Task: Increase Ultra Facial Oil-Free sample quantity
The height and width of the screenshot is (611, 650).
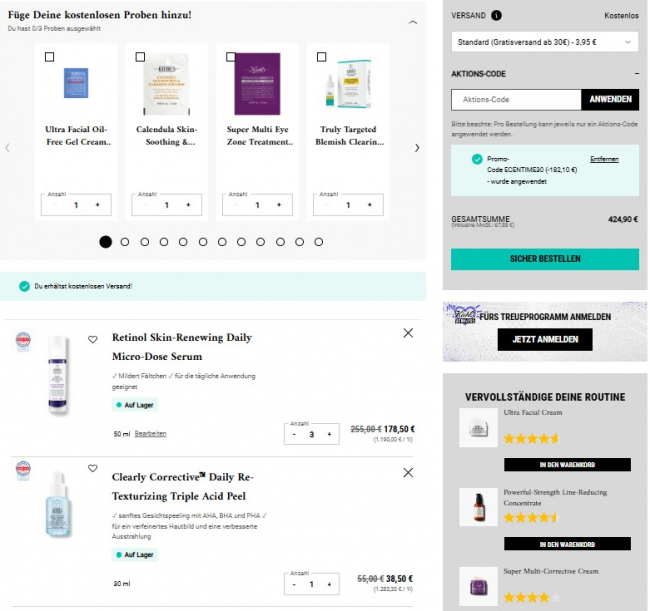Action: point(97,205)
